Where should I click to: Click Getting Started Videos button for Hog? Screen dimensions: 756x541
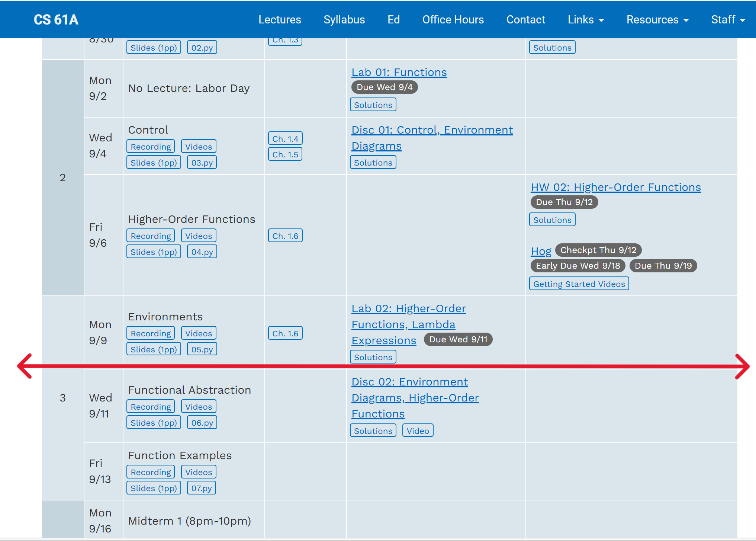point(579,284)
